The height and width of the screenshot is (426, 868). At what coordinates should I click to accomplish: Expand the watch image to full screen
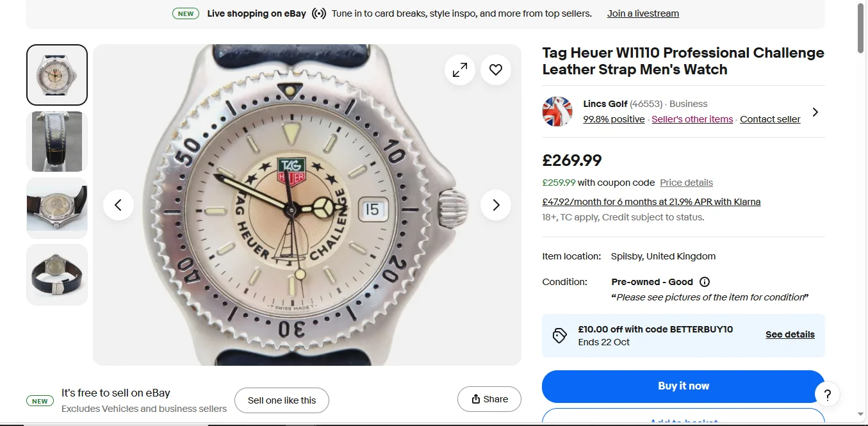tap(460, 70)
